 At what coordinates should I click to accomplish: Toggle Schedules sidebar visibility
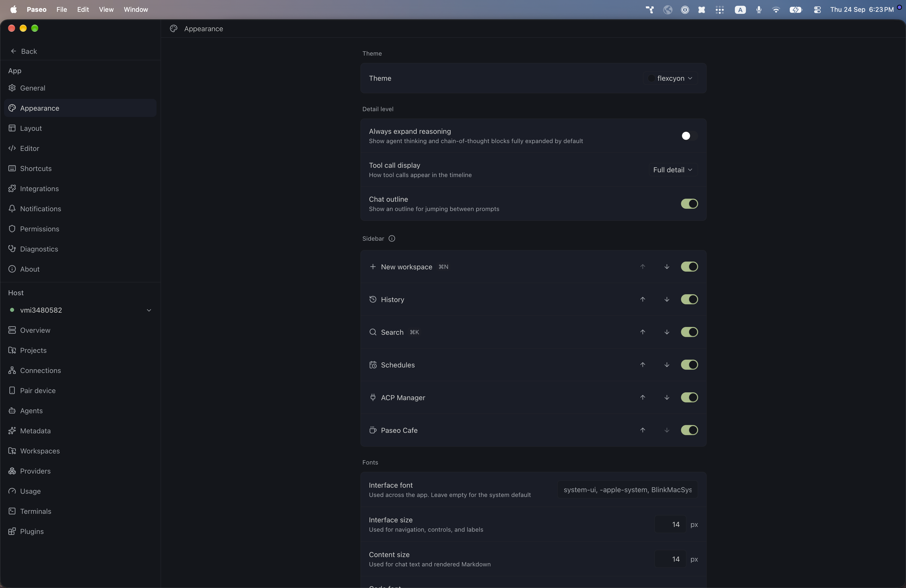(689, 365)
